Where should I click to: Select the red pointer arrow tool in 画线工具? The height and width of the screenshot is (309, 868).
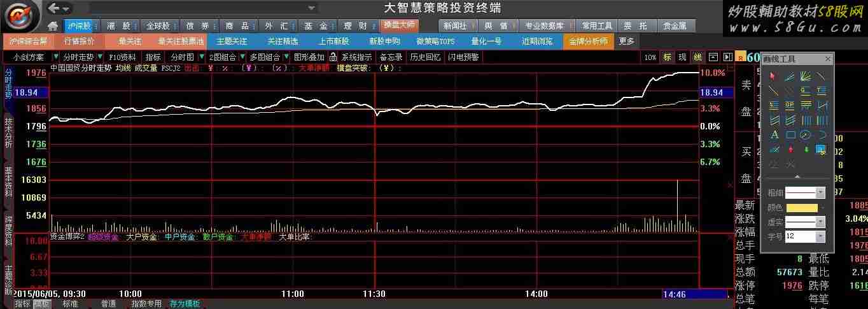tap(774, 76)
